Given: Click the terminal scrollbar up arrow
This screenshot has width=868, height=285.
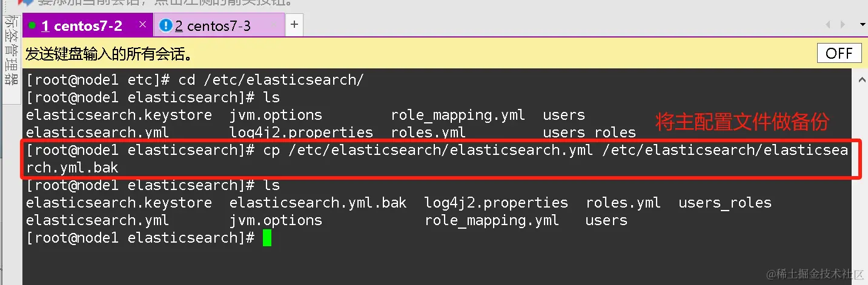Looking at the screenshot, I should pyautogui.click(x=862, y=79).
